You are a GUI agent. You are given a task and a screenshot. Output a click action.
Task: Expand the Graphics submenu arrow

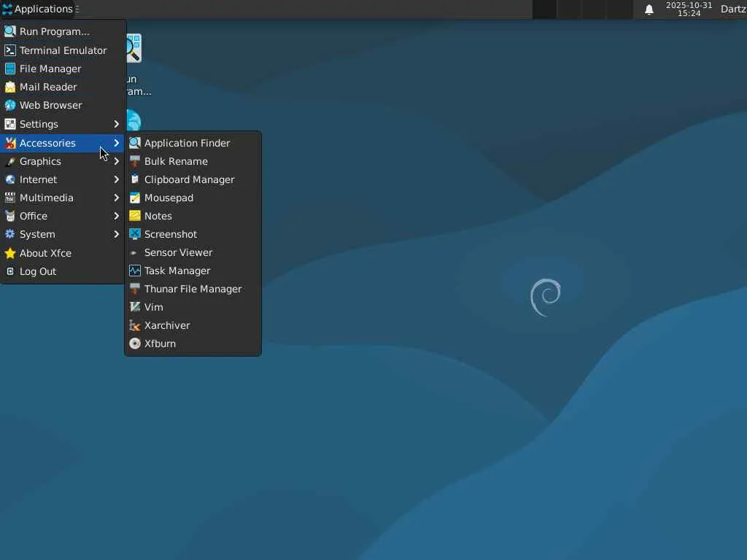coord(116,161)
